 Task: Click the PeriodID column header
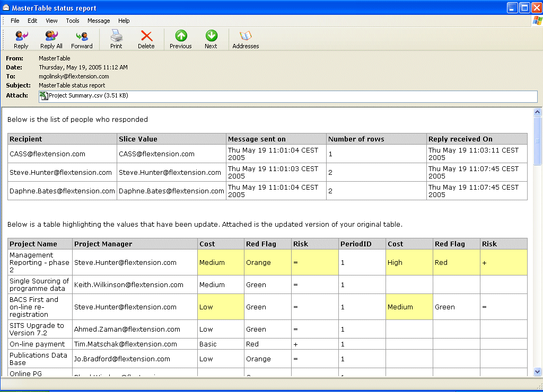362,244
